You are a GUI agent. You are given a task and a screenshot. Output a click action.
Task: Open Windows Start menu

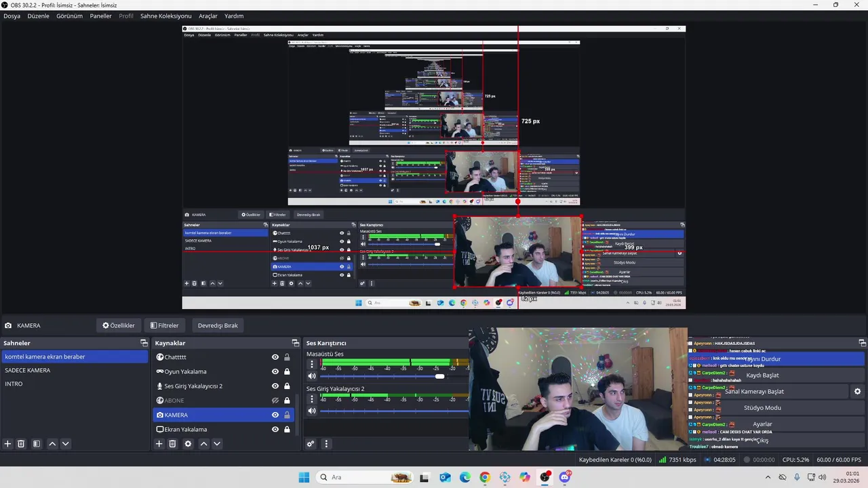pyautogui.click(x=304, y=477)
